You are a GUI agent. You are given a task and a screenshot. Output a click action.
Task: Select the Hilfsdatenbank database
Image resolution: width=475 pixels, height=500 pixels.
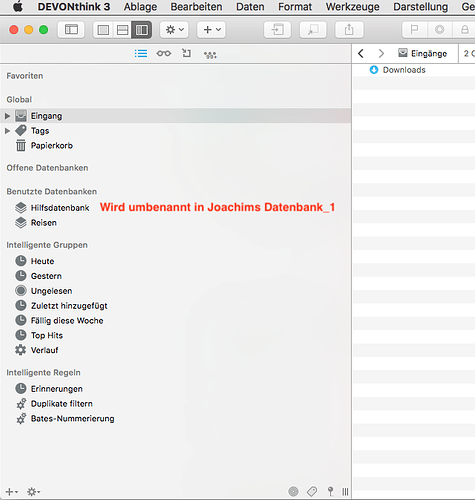60,208
